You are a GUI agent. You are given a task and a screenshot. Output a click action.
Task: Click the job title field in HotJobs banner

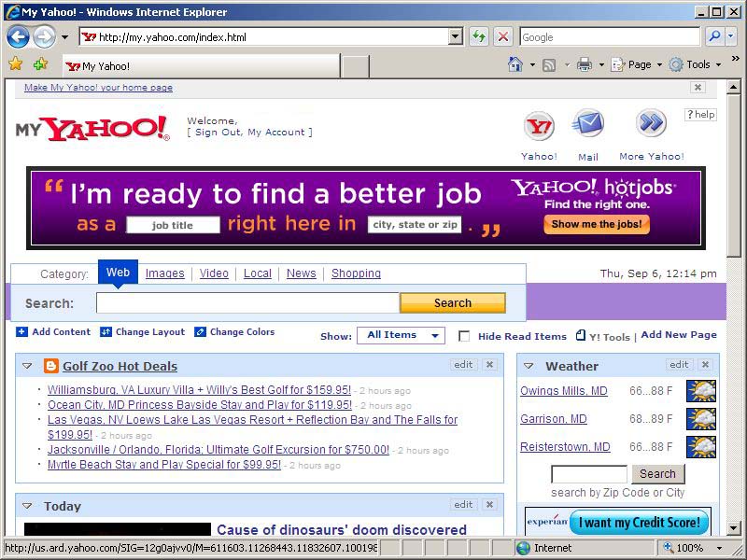pos(173,225)
